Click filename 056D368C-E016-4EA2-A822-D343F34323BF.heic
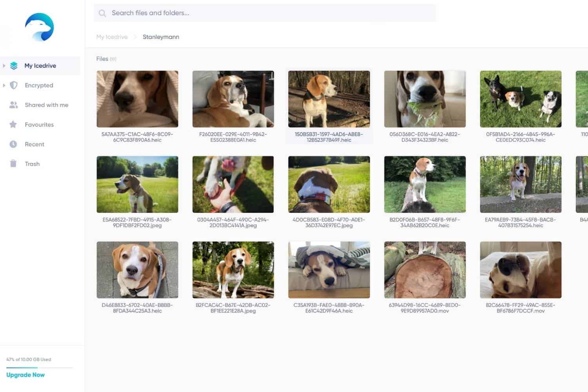The width and height of the screenshot is (588, 392). pyautogui.click(x=425, y=137)
